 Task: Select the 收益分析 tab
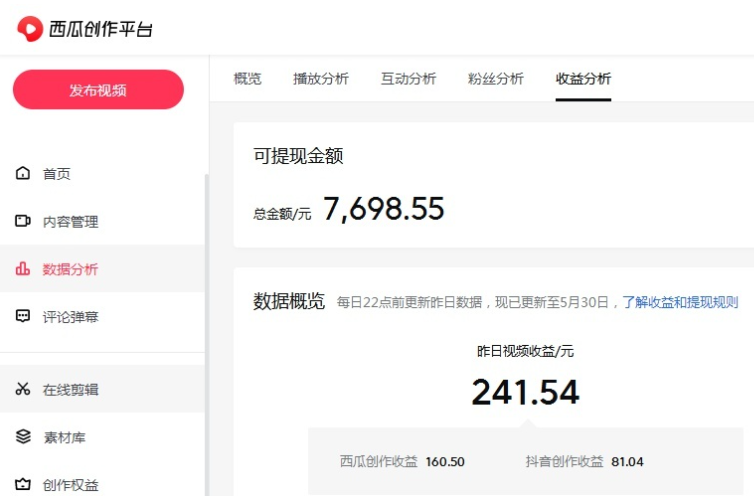tap(583, 78)
